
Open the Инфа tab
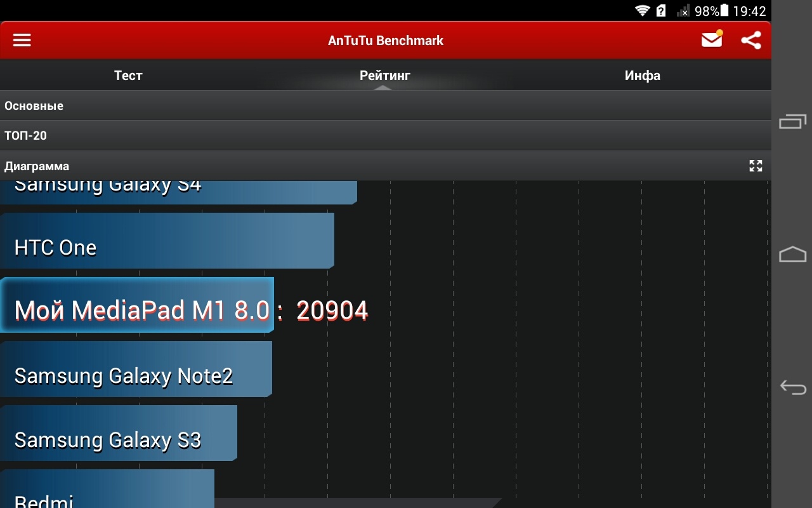[642, 76]
